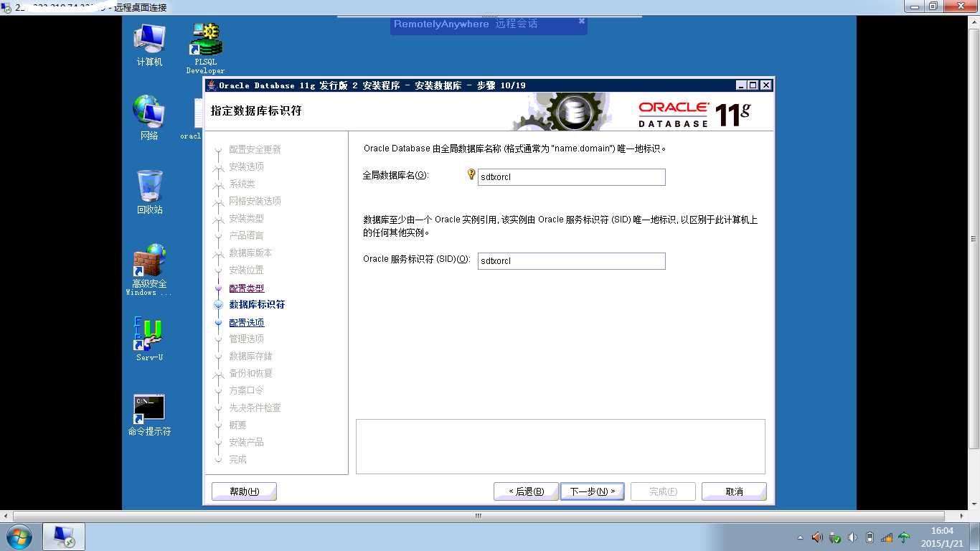This screenshot has width=980, height=551.
Task: Open the Serv-U shortcut
Action: (149, 339)
